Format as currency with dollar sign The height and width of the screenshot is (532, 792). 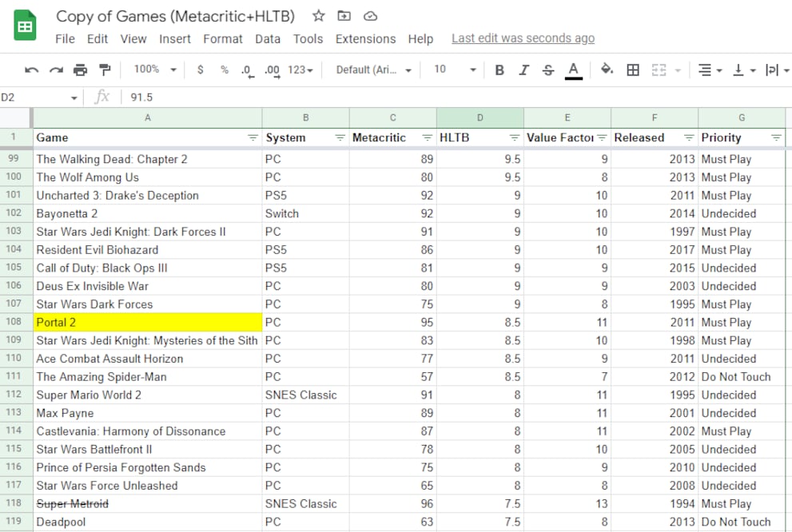click(201, 69)
